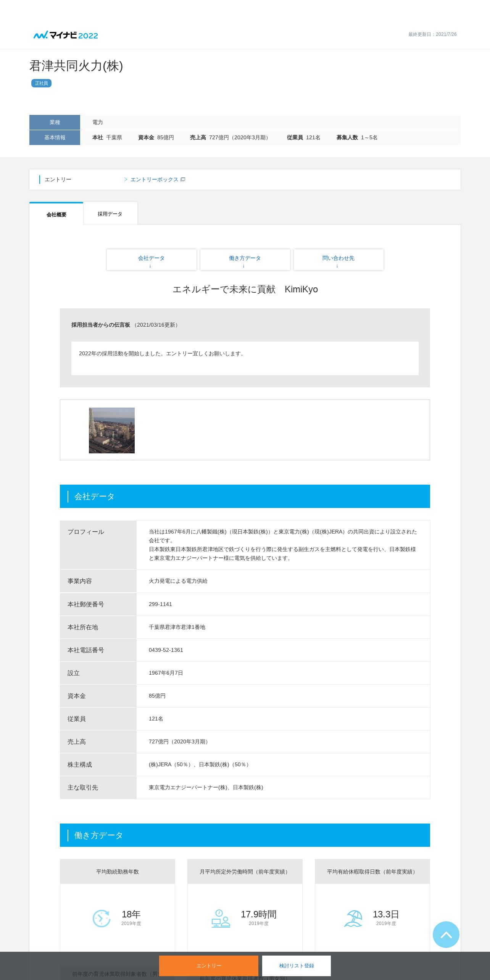Click the 検討リスト登録 button
Screen dimensions: 490x980
[297, 965]
